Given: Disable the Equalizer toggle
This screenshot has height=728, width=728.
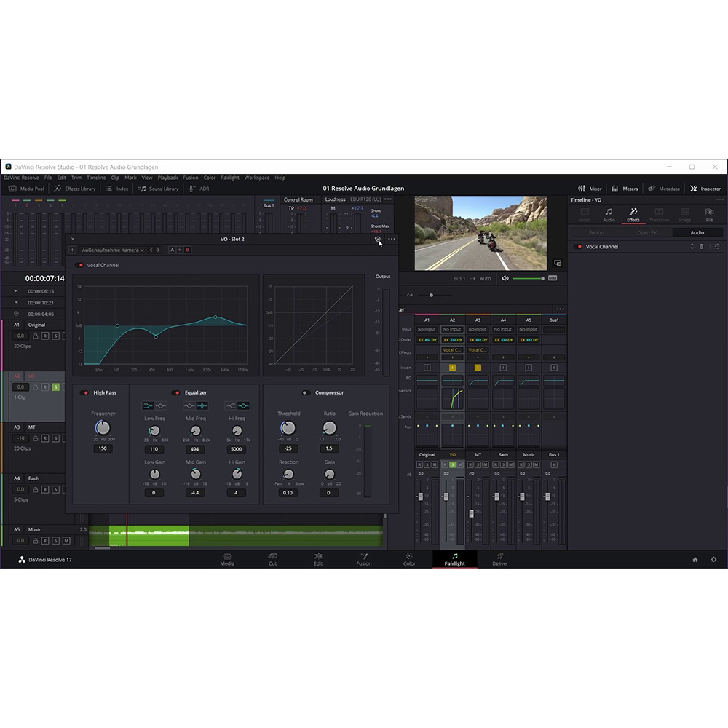Looking at the screenshot, I should tap(176, 393).
